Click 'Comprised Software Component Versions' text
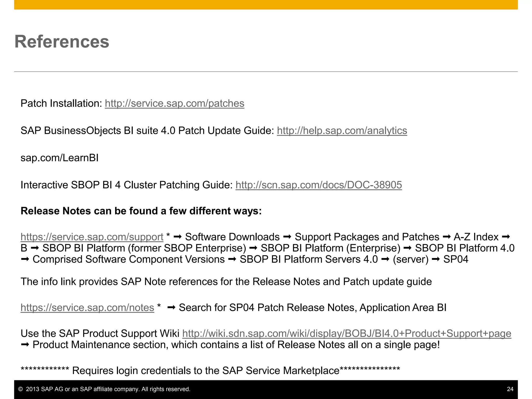532x399 pixels. coord(129,259)
